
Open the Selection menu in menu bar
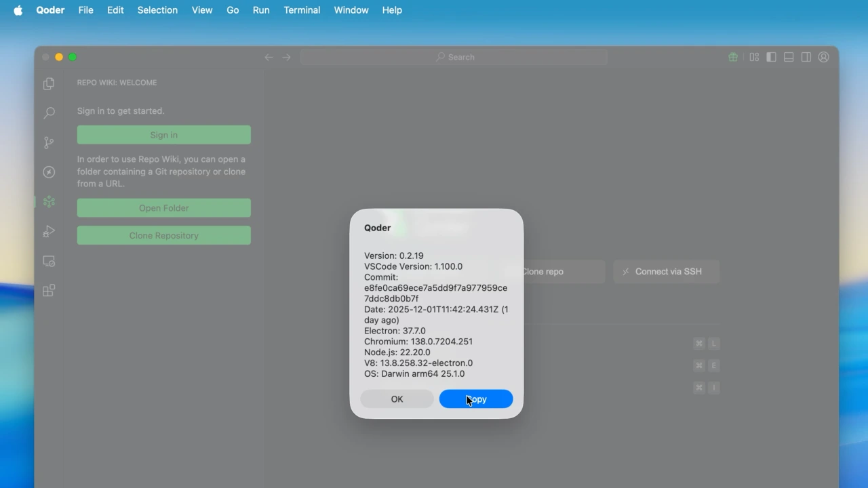pos(157,10)
